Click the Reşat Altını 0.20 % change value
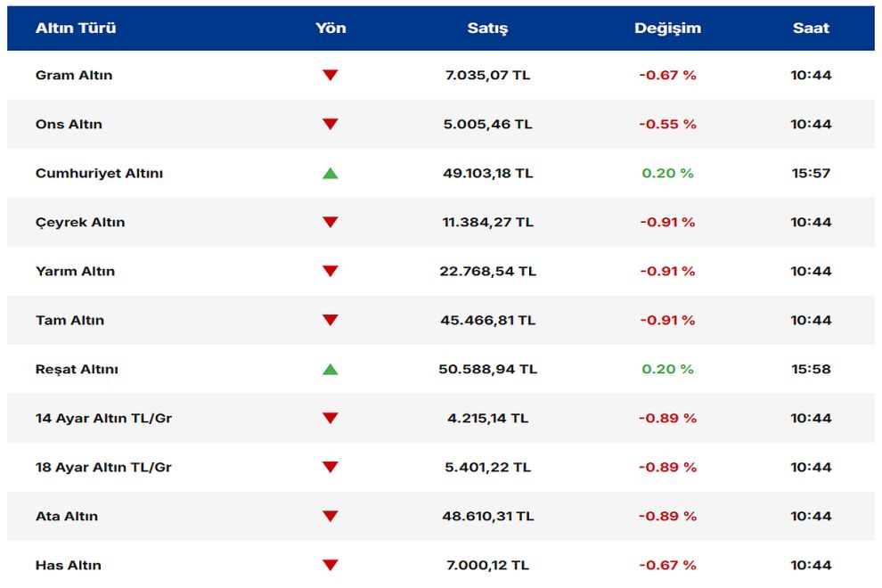The image size is (882, 588). coord(667,370)
